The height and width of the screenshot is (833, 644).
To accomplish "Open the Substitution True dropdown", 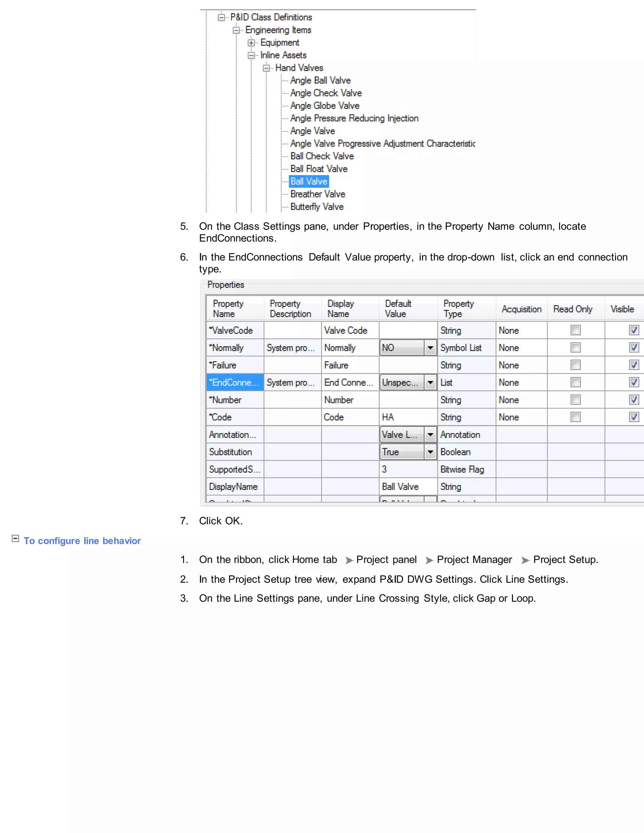I will tap(430, 452).
